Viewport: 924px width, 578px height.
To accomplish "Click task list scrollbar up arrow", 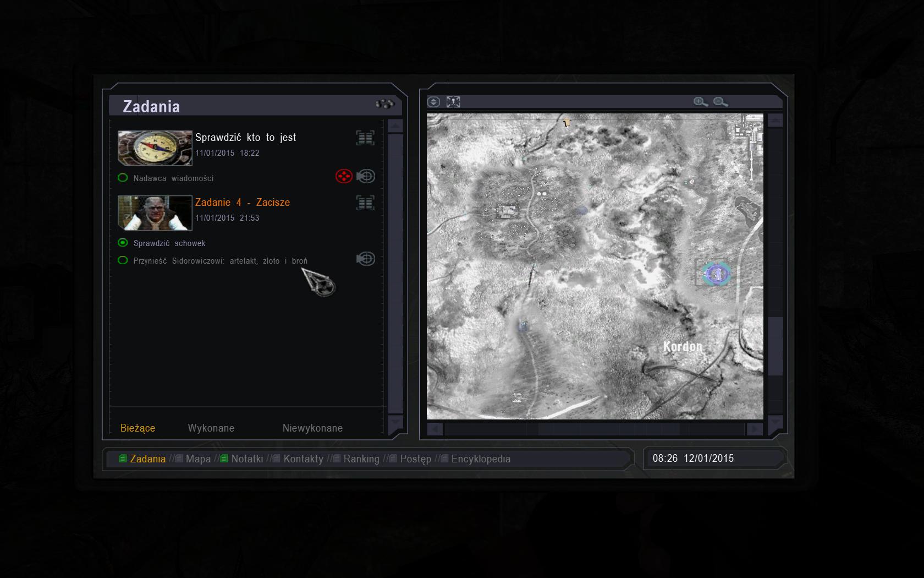I will [395, 126].
